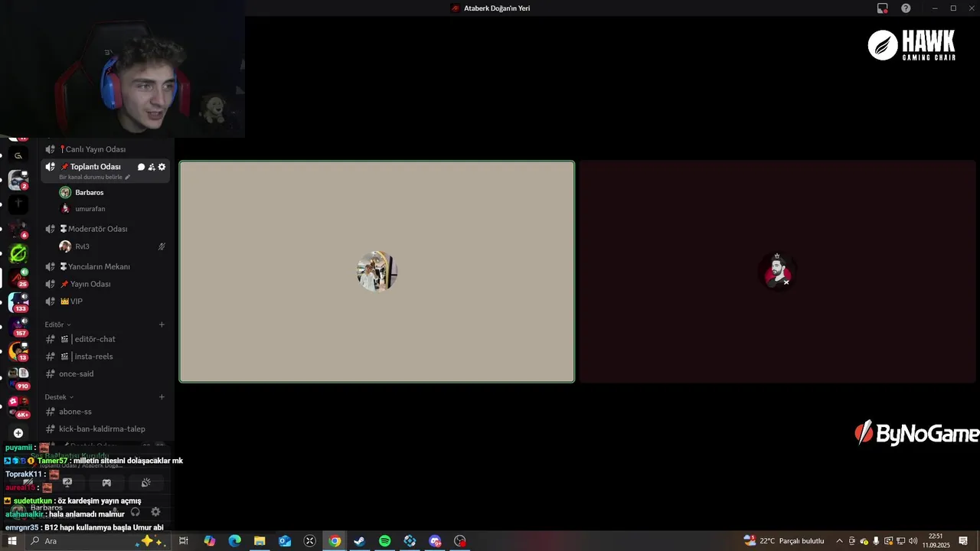Open server icon with 133 badge
The image size is (980, 551).
click(x=18, y=302)
